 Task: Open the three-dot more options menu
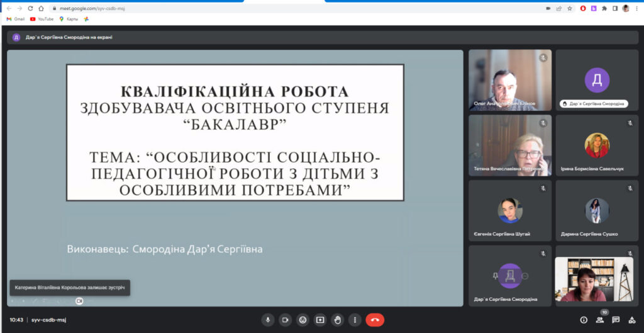point(355,320)
